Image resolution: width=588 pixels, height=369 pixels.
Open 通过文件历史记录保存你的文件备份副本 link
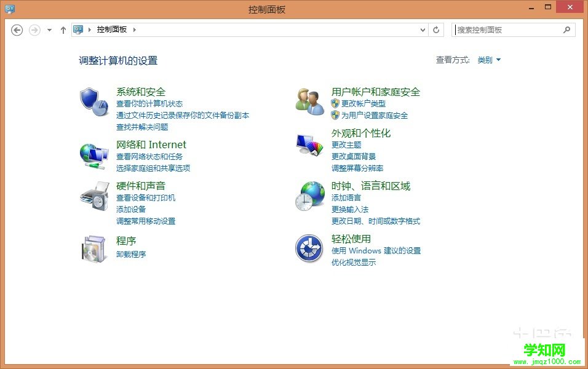[183, 115]
